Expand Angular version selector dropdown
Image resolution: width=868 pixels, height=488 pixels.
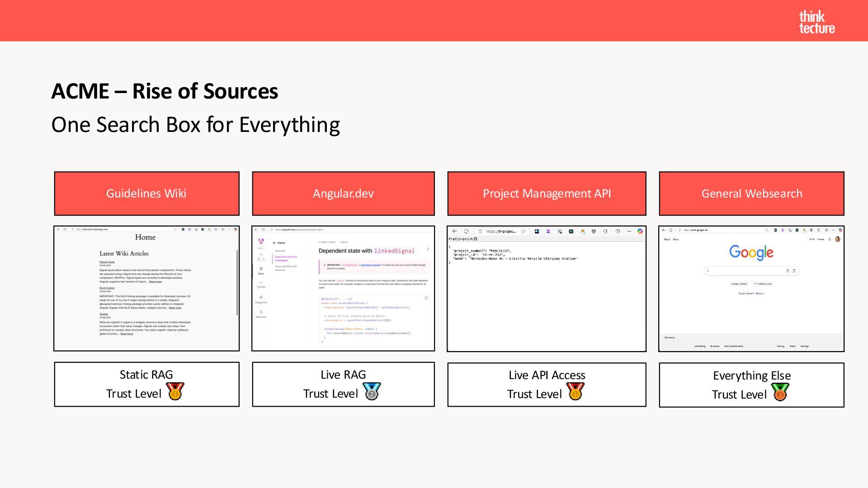pyautogui.click(x=261, y=248)
